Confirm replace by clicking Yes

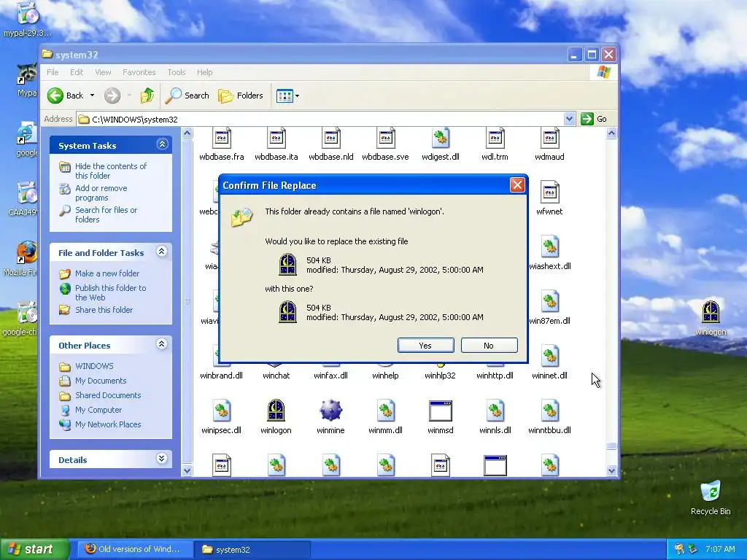tap(425, 346)
